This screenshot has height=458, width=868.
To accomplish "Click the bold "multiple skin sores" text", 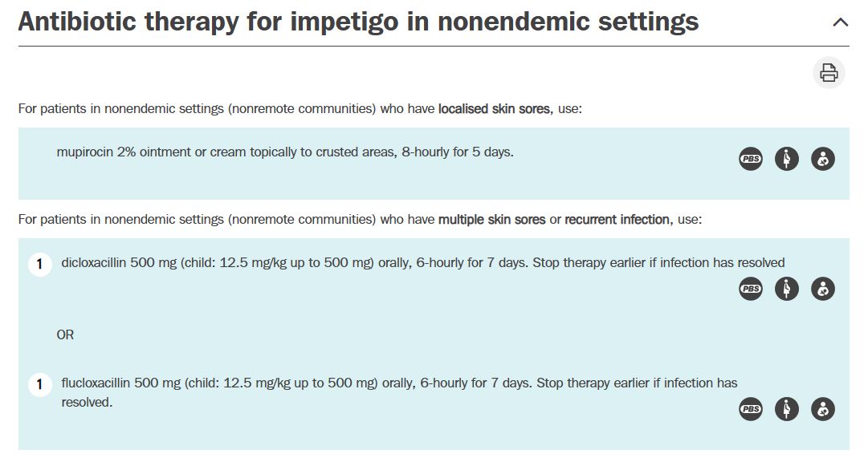I will click(491, 219).
